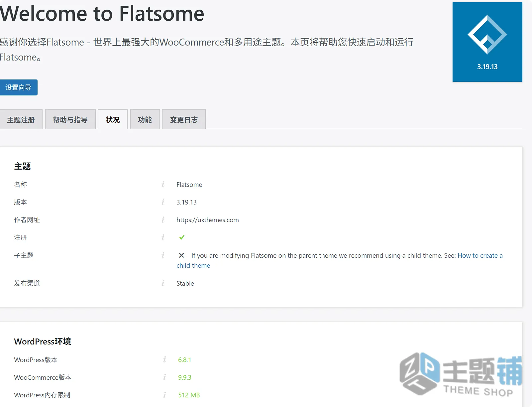The image size is (532, 407).
Task: Click the WordPress内存限制 row label
Action: [x=42, y=395]
